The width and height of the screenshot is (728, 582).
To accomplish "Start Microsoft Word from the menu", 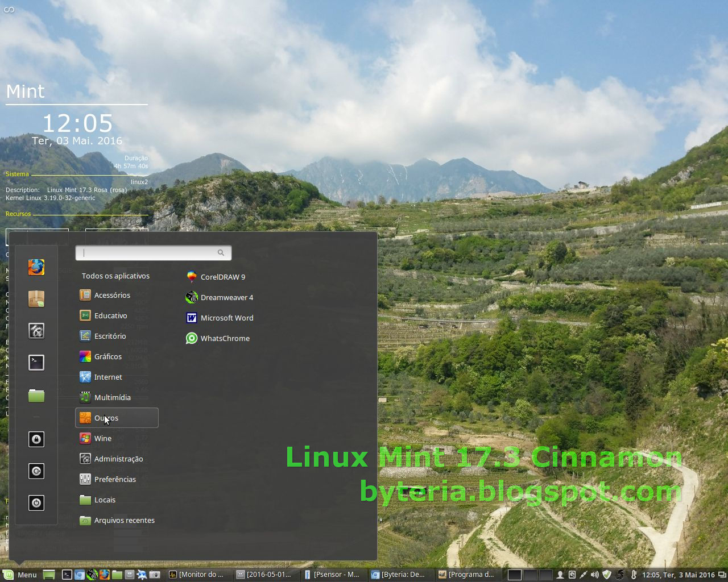I will pos(226,318).
